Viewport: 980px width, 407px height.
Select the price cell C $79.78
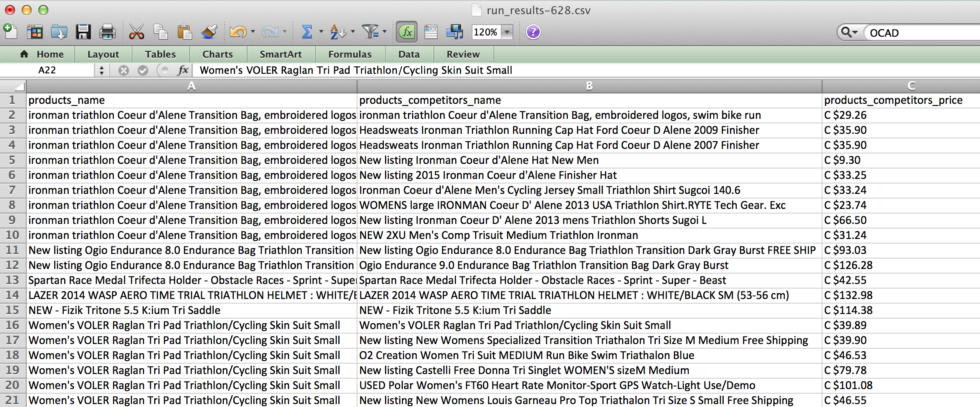pos(901,370)
